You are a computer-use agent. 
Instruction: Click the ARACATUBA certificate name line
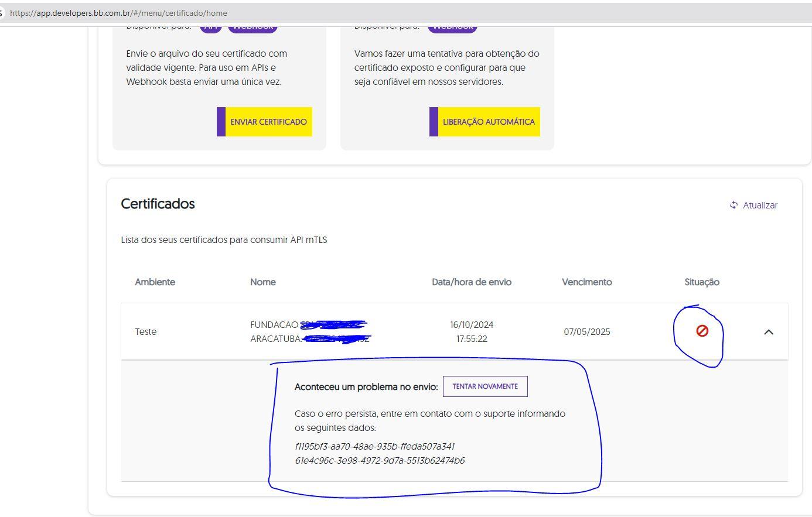point(310,339)
